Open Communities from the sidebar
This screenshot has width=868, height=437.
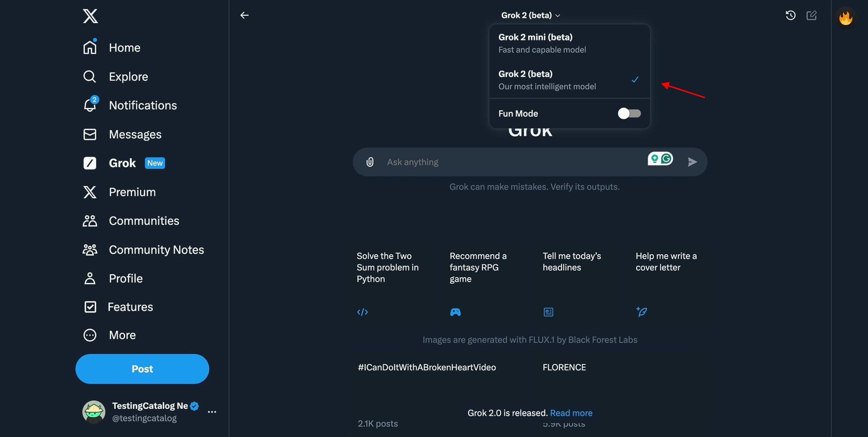point(131,221)
